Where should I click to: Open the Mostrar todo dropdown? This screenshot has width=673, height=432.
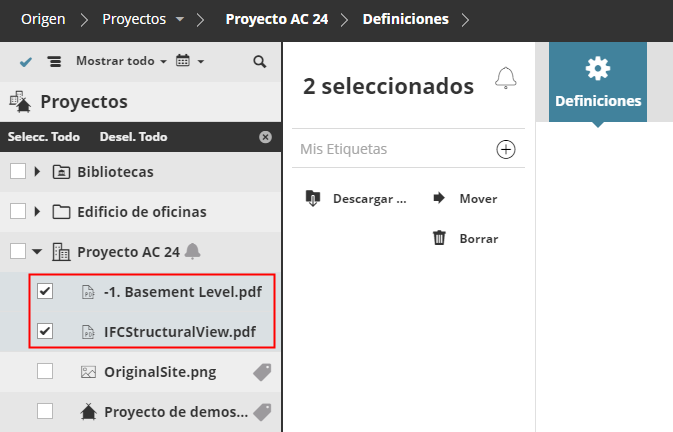click(x=121, y=61)
